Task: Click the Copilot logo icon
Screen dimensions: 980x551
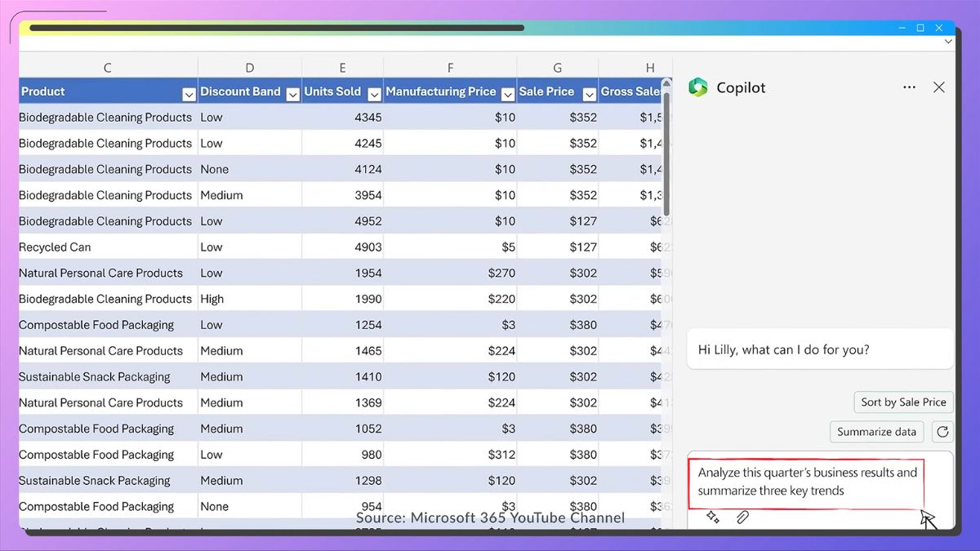Action: click(x=697, y=87)
